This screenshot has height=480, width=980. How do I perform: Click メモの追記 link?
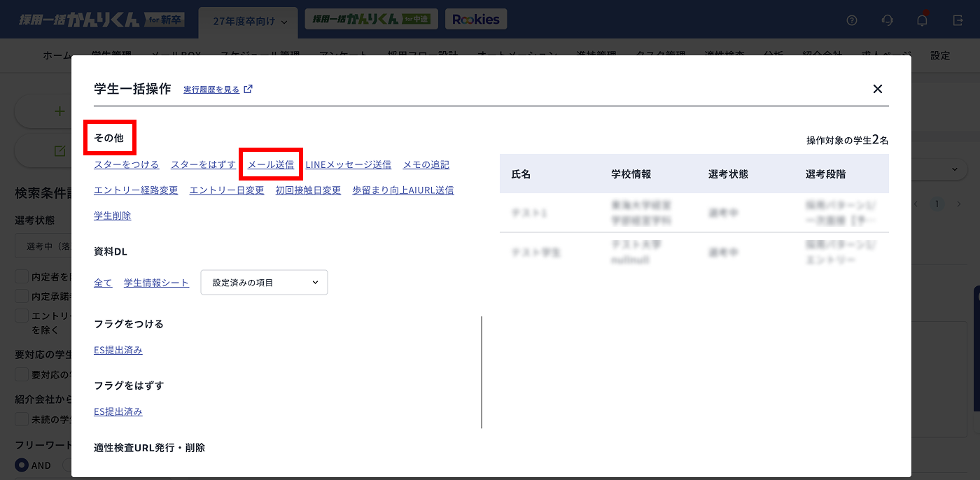tap(426, 165)
